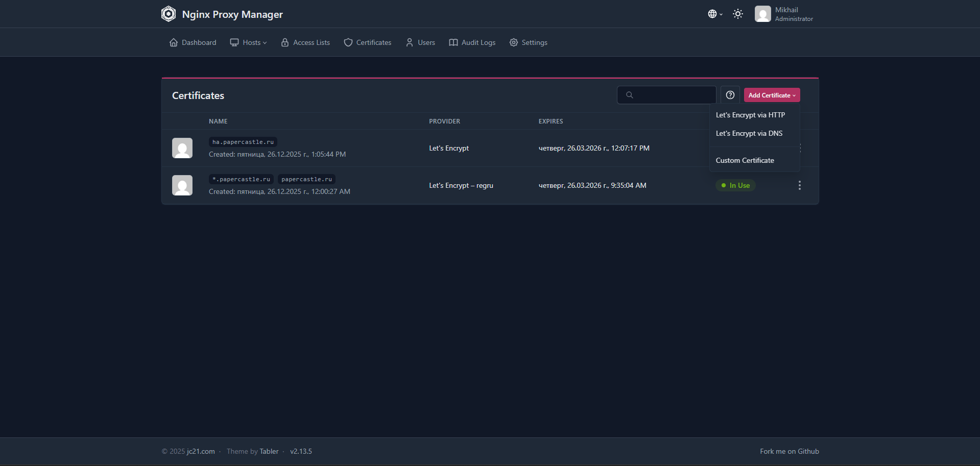Viewport: 980px width, 466px height.
Task: Click search magnifier icon
Action: [x=630, y=95]
